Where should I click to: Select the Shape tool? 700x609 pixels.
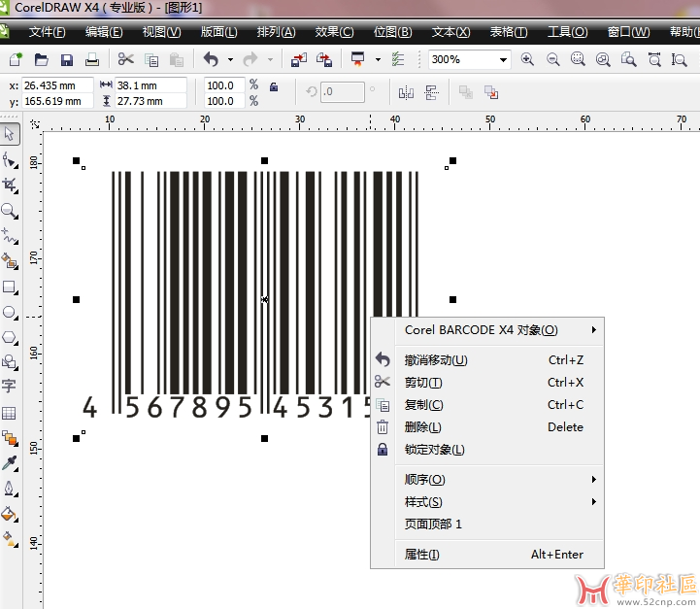click(x=10, y=160)
